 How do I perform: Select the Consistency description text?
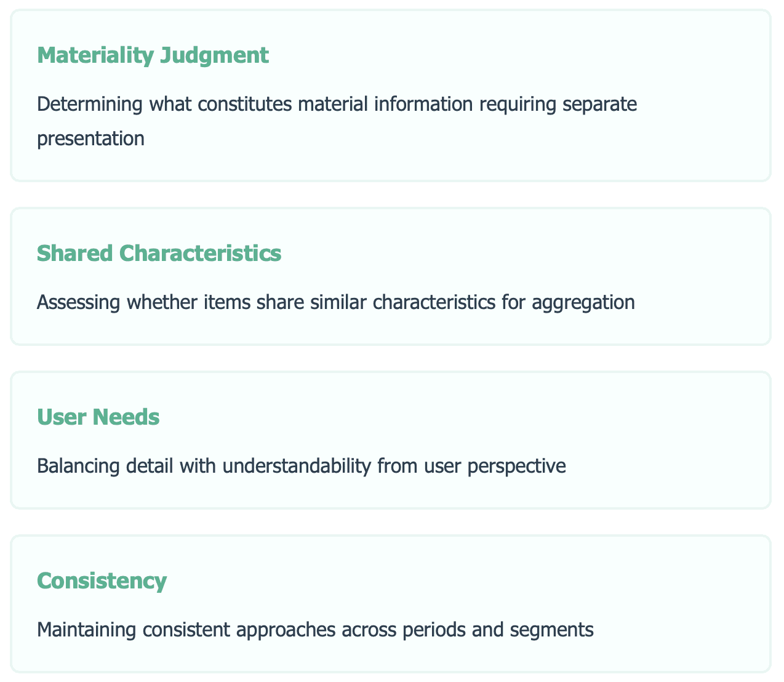click(315, 630)
